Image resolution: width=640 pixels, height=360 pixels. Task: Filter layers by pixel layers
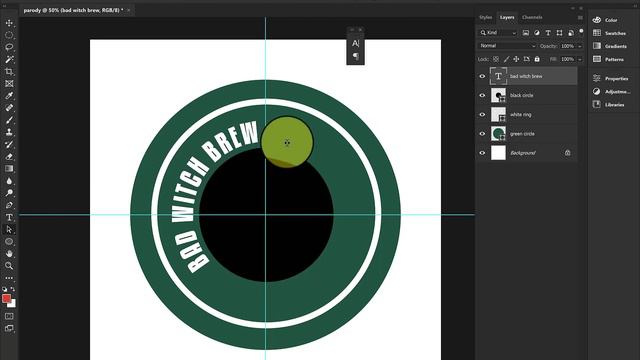(526, 33)
